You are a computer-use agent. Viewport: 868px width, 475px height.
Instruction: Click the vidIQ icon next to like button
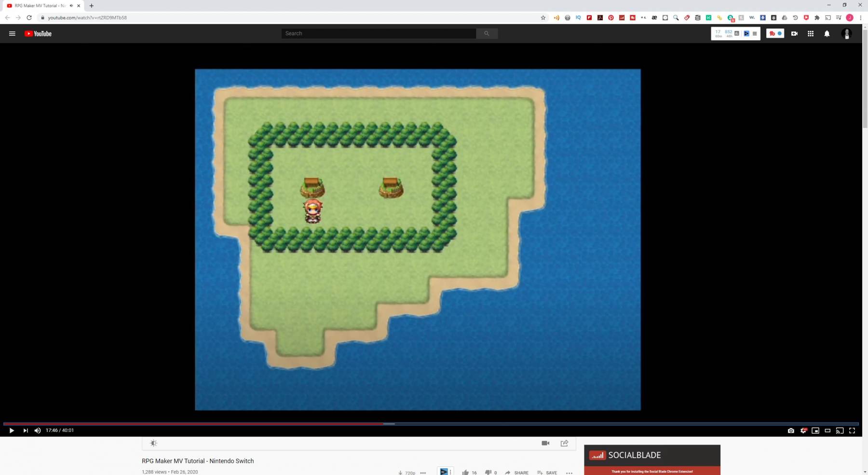(x=444, y=472)
